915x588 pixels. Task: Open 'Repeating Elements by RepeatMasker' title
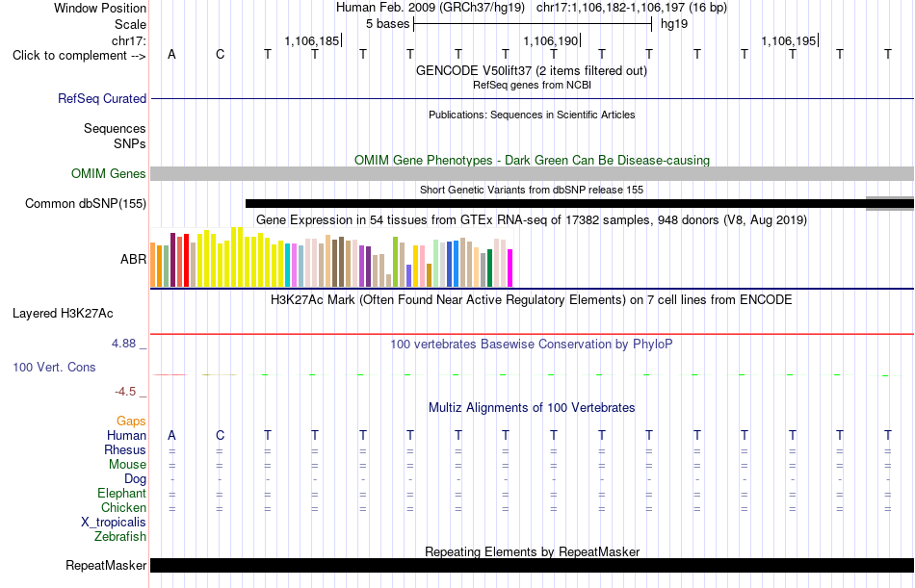click(x=533, y=551)
